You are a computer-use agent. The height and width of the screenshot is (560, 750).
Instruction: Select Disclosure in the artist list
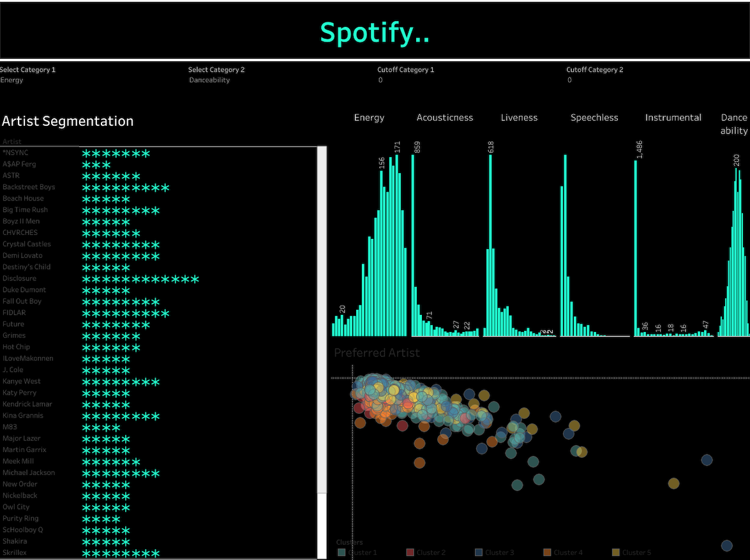click(19, 278)
